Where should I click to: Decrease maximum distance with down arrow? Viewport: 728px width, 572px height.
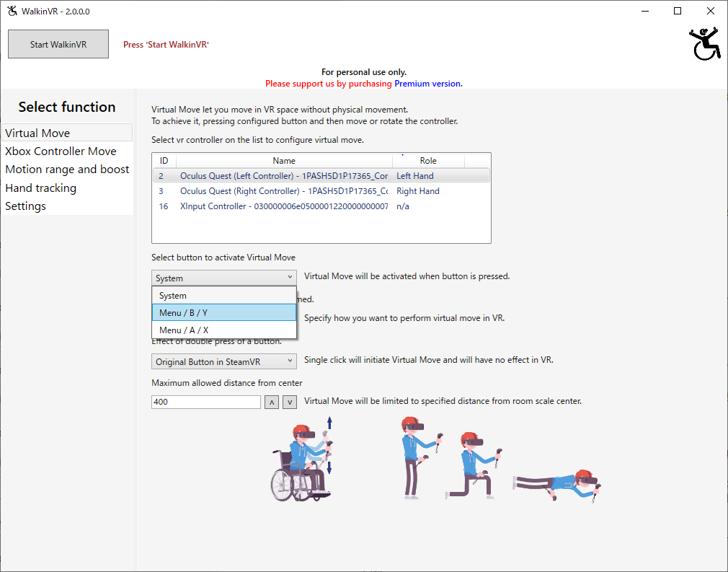(290, 402)
